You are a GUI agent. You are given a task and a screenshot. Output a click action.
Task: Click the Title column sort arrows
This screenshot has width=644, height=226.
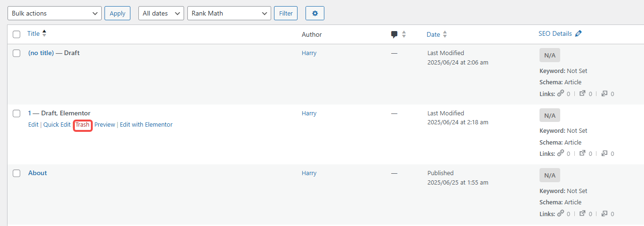point(44,33)
